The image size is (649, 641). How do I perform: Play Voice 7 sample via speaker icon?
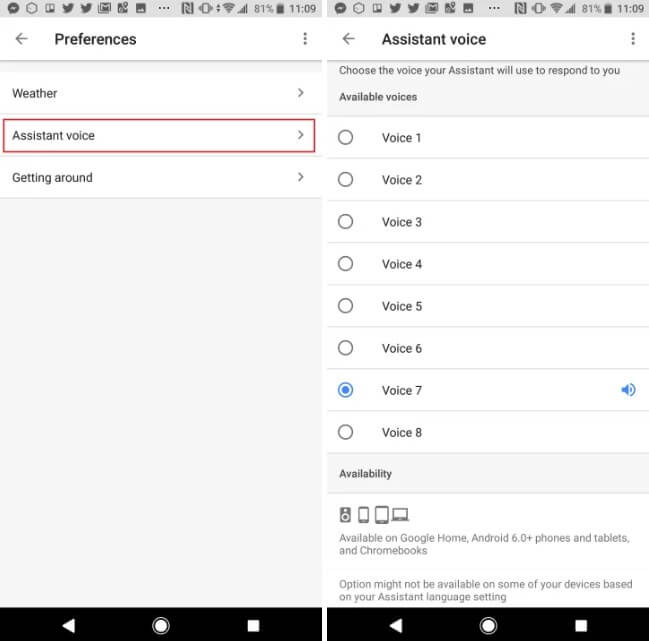pyautogui.click(x=628, y=390)
